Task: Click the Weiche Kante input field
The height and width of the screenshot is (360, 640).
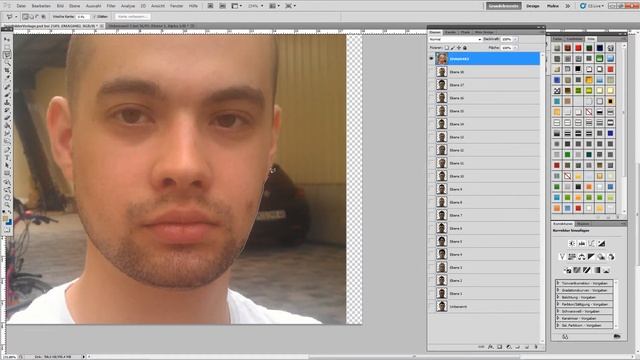Action: [x=82, y=17]
